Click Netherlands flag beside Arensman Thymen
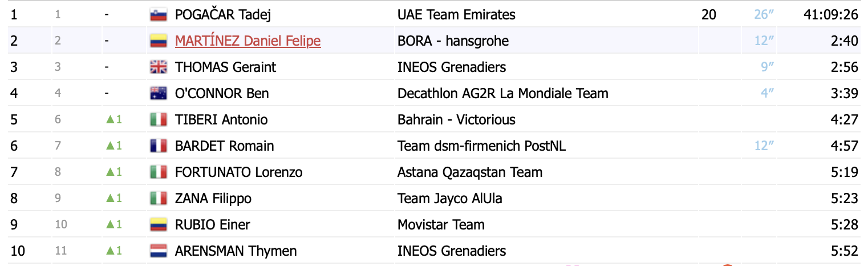Viewport: 868px width, 266px height. click(158, 251)
